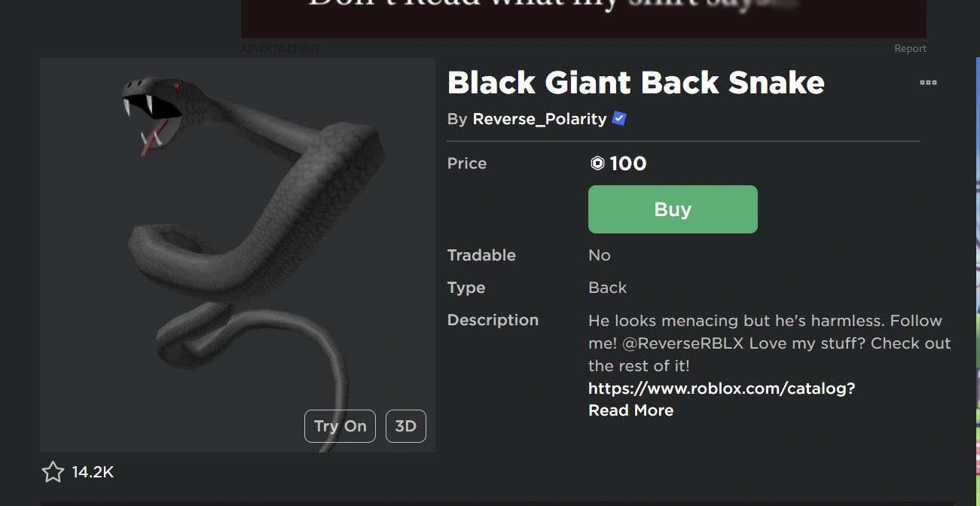
Task: Open the Try On preview
Action: pos(340,425)
